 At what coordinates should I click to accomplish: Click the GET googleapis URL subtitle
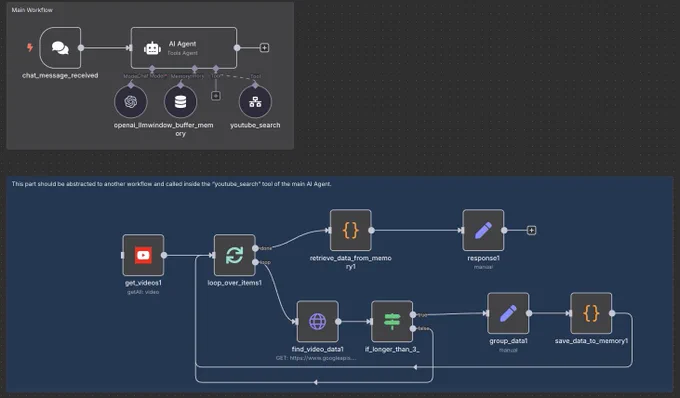point(316,358)
